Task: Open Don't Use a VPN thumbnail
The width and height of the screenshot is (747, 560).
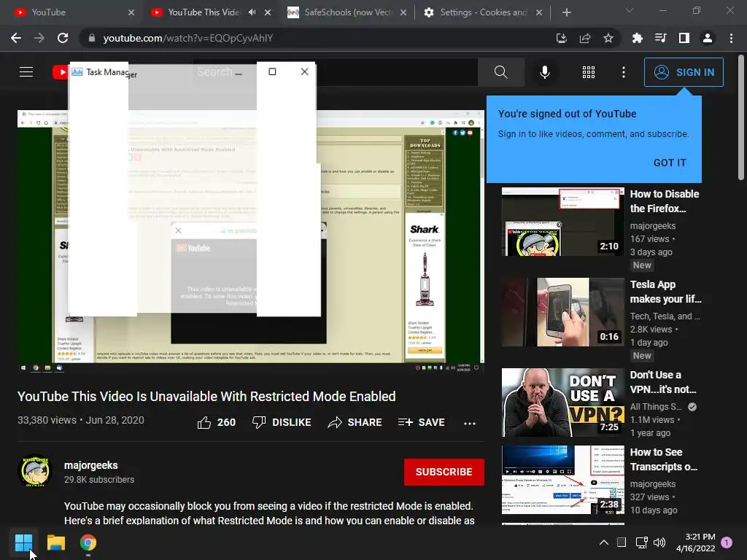Action: click(562, 402)
